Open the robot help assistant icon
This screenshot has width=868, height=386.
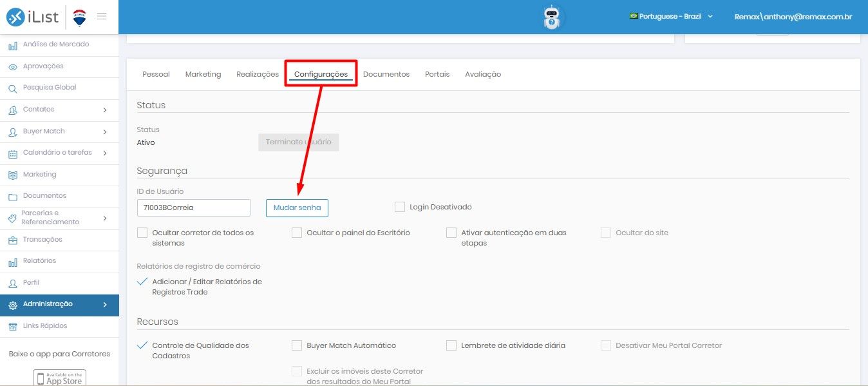point(552,17)
